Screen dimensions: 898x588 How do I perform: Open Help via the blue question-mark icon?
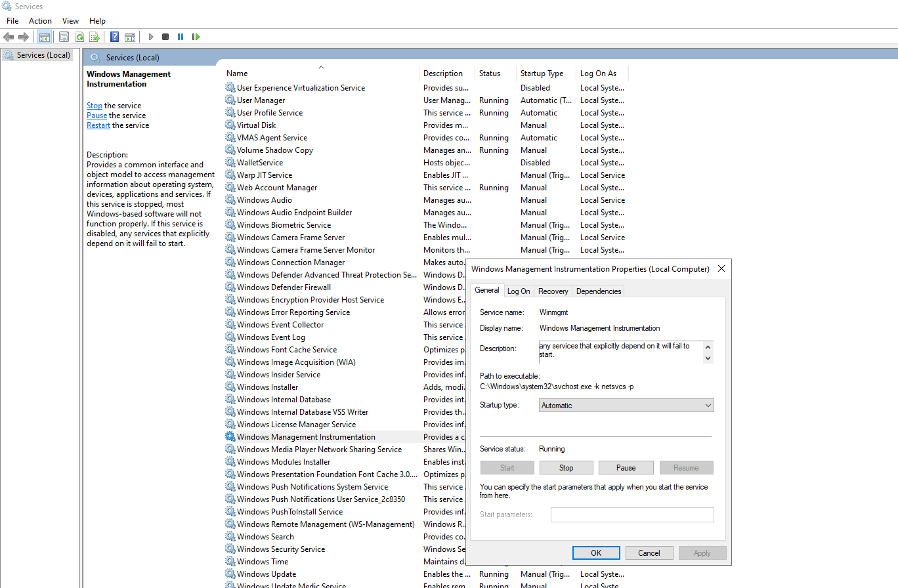[x=115, y=37]
